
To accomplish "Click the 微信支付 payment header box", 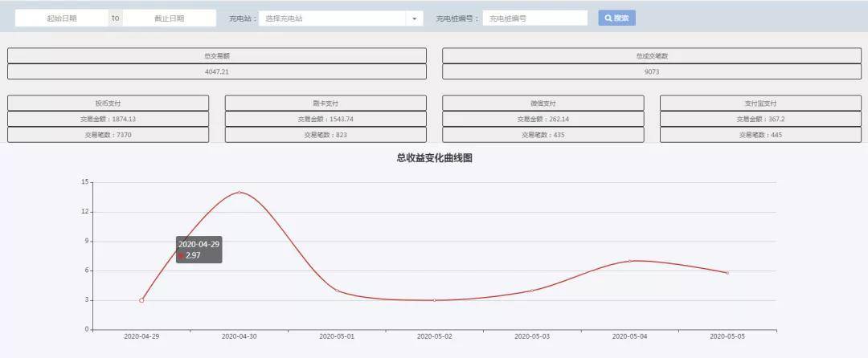I will (x=543, y=104).
